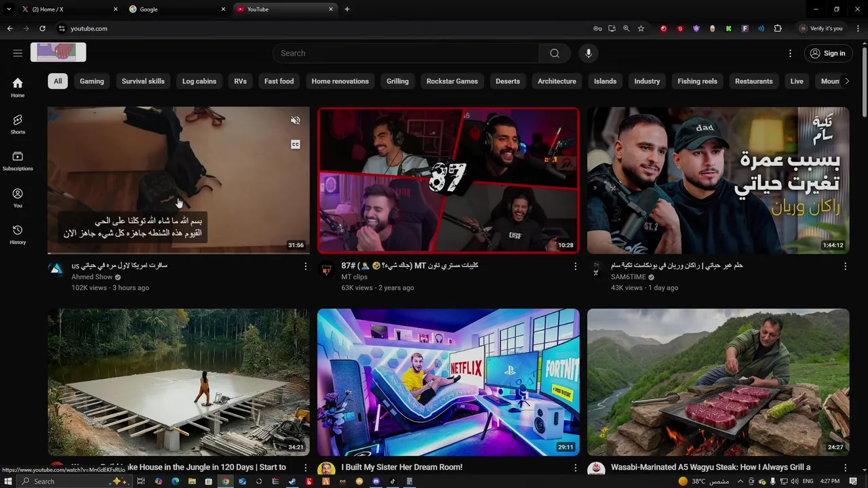The width and height of the screenshot is (868, 488).
Task: Open the password key icon in address bar
Action: 597,28
